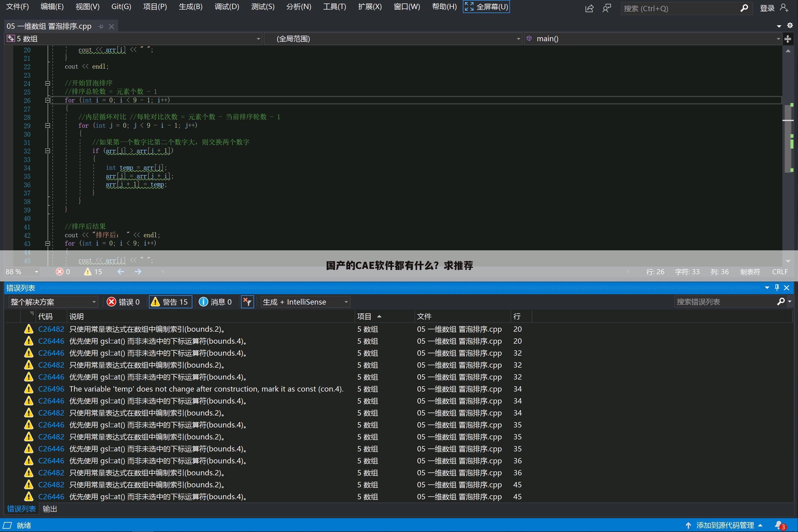
Task: Click the warning icon for C26482 at line 20
Action: [x=29, y=329]
